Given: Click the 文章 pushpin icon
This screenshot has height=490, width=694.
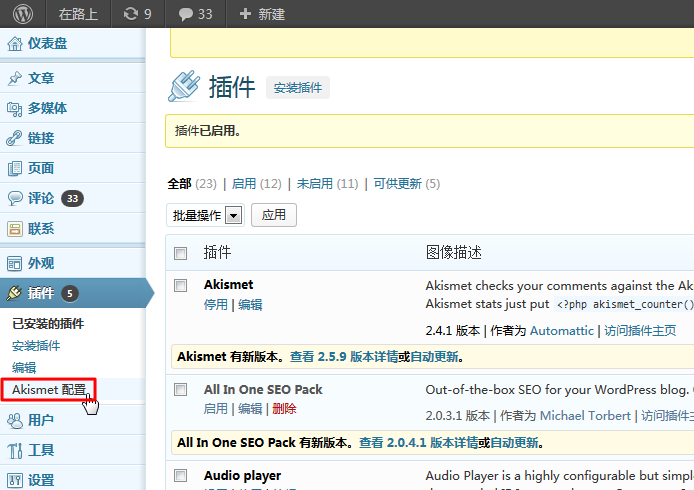Looking at the screenshot, I should click(x=15, y=78).
